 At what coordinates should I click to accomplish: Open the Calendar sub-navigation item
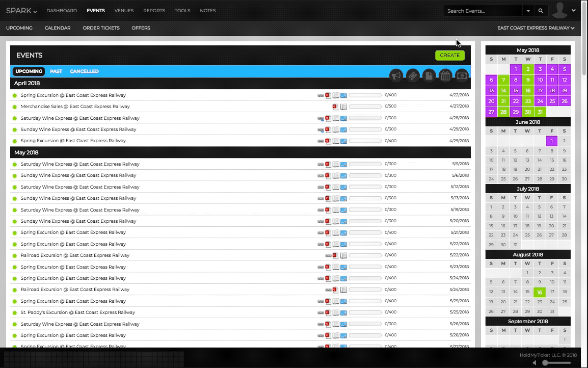click(58, 28)
